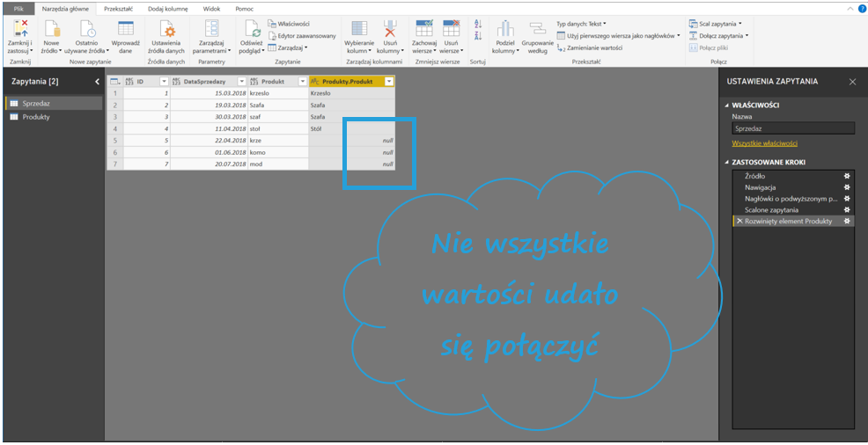The height and width of the screenshot is (445, 868).
Task: Click the Usuń kolumny icon
Action: click(389, 28)
